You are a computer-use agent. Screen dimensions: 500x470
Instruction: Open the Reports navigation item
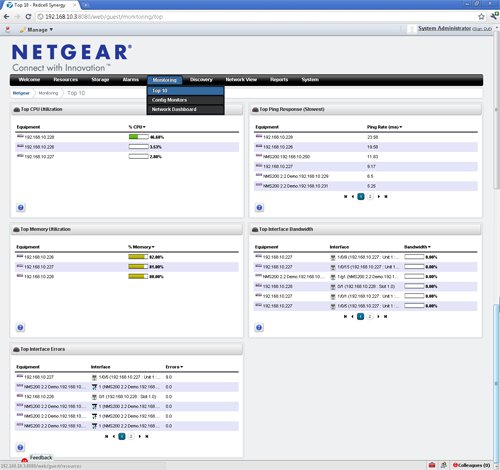click(x=279, y=80)
